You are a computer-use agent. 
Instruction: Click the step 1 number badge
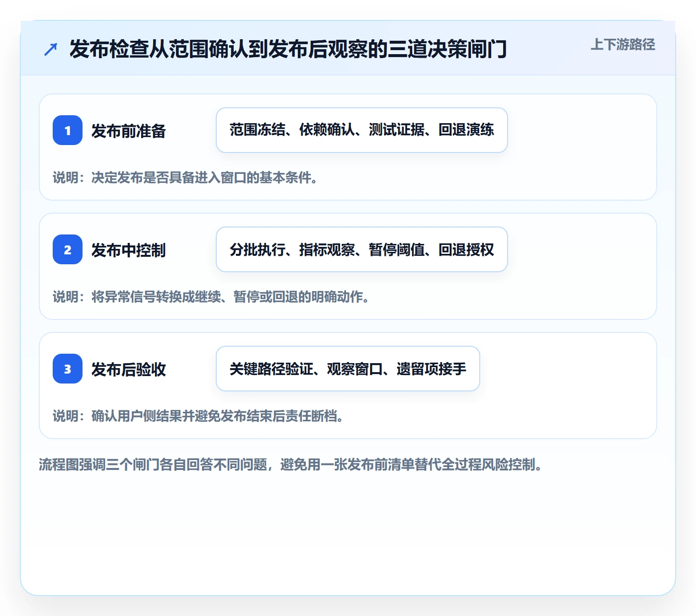tap(68, 130)
